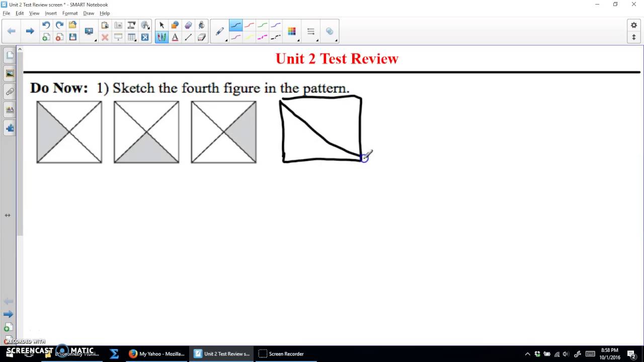
Task: Go to the previous page arrow in toolbar
Action: tap(11, 31)
